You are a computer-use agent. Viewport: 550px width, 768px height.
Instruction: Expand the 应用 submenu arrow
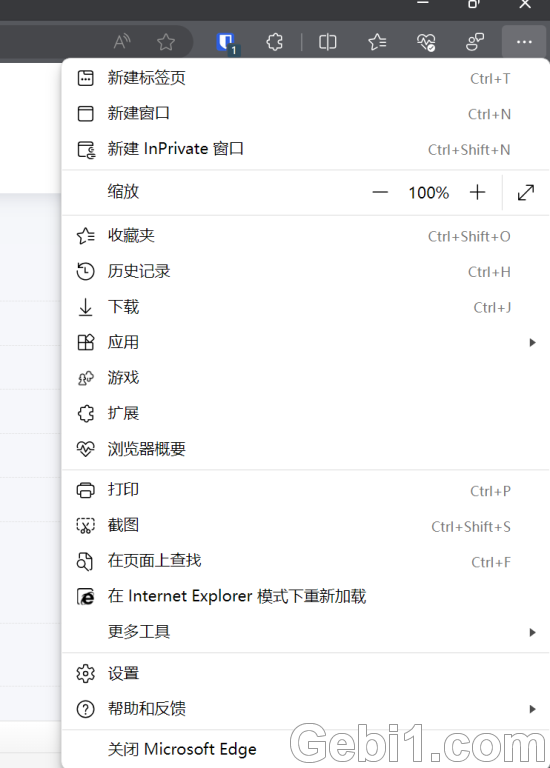click(532, 342)
